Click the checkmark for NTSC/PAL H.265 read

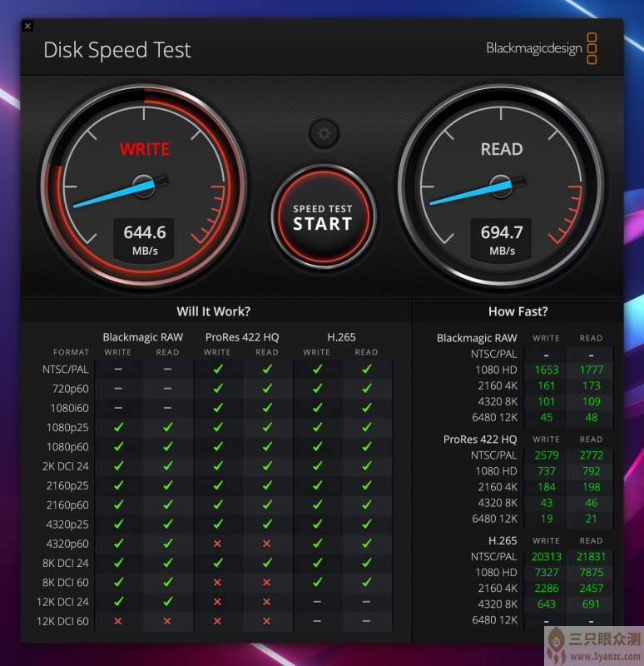367,369
